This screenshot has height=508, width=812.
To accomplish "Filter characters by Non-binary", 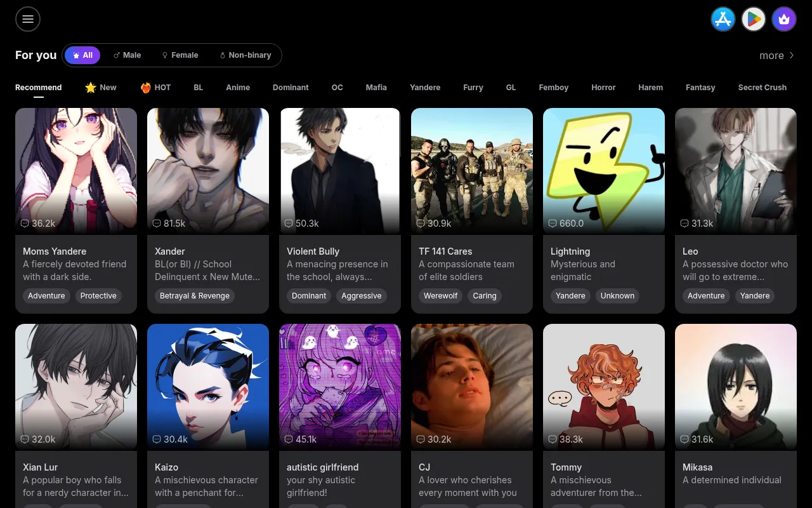I will (x=245, y=55).
